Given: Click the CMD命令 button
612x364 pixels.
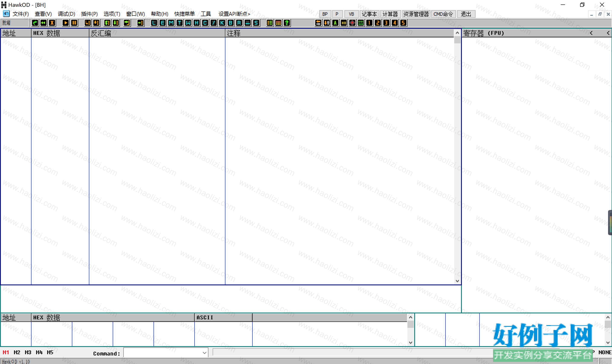Looking at the screenshot, I should 443,14.
